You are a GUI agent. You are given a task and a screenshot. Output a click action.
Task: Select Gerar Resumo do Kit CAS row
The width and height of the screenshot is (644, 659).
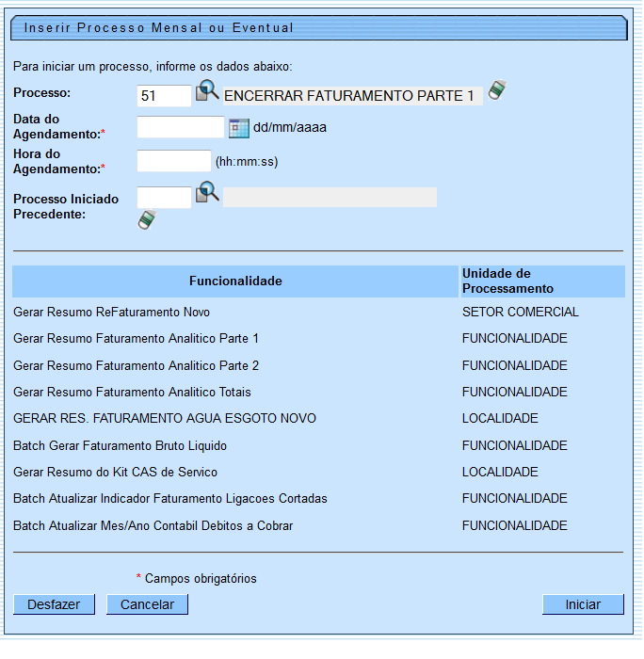pos(115,472)
